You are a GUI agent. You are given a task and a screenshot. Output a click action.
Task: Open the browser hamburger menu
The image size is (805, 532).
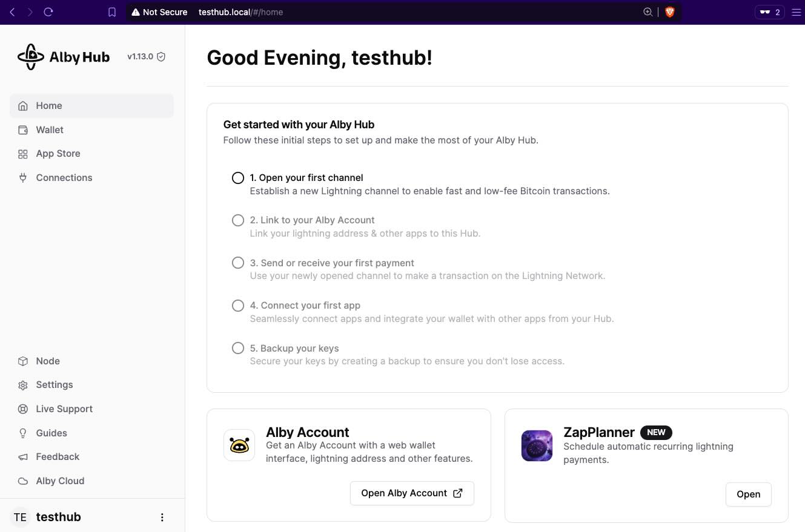[x=796, y=12]
